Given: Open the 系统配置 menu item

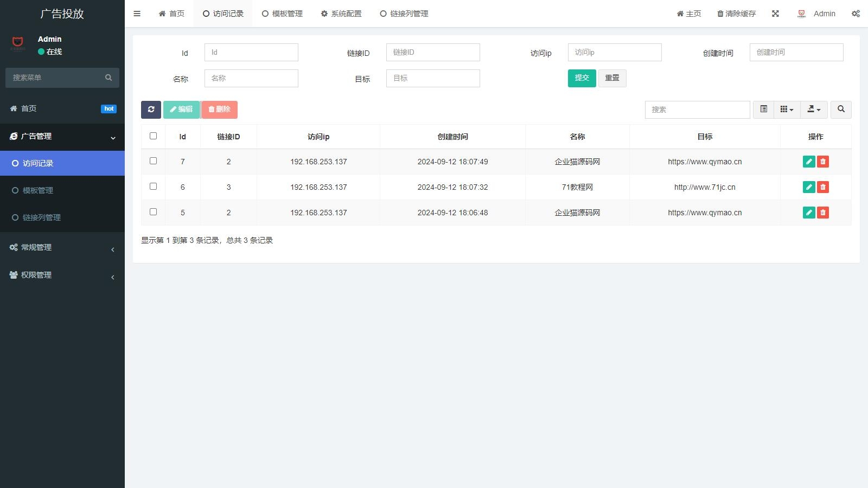Looking at the screenshot, I should 342,14.
